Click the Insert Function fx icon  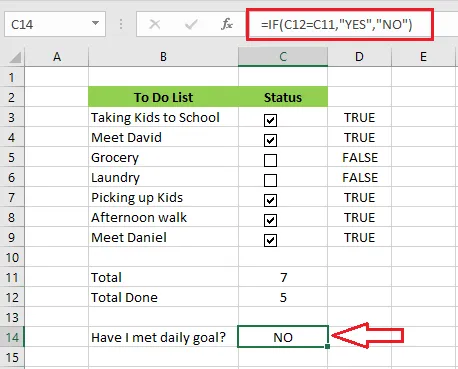227,24
